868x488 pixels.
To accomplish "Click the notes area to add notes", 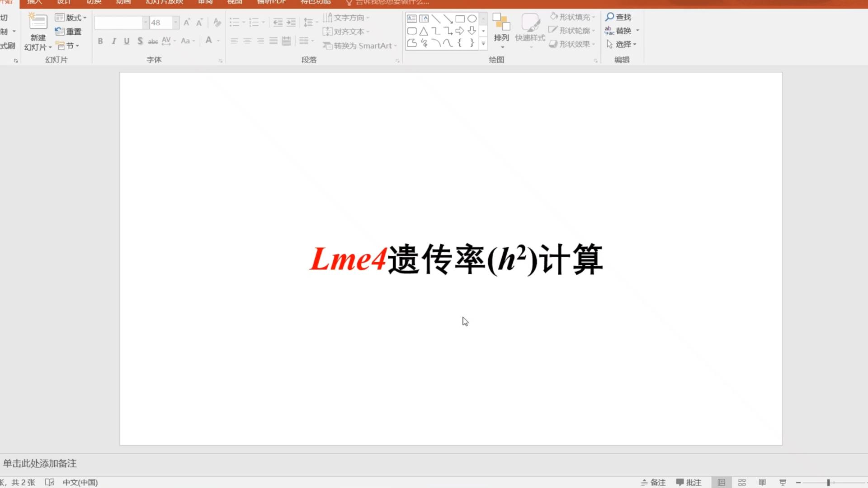I will click(x=434, y=464).
